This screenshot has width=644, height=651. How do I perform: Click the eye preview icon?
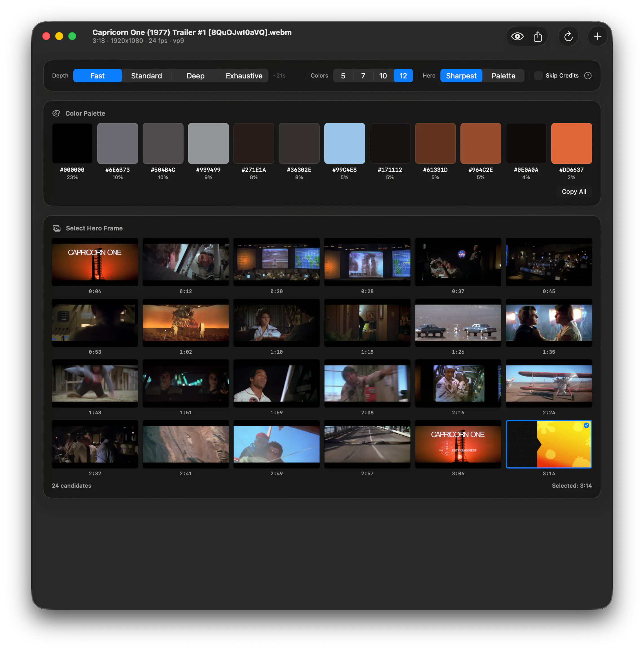(x=517, y=36)
